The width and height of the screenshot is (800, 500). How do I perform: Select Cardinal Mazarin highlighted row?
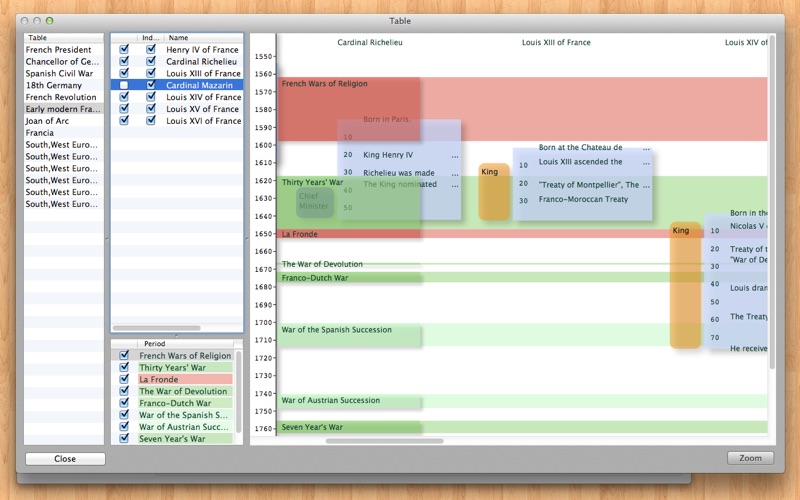177,85
